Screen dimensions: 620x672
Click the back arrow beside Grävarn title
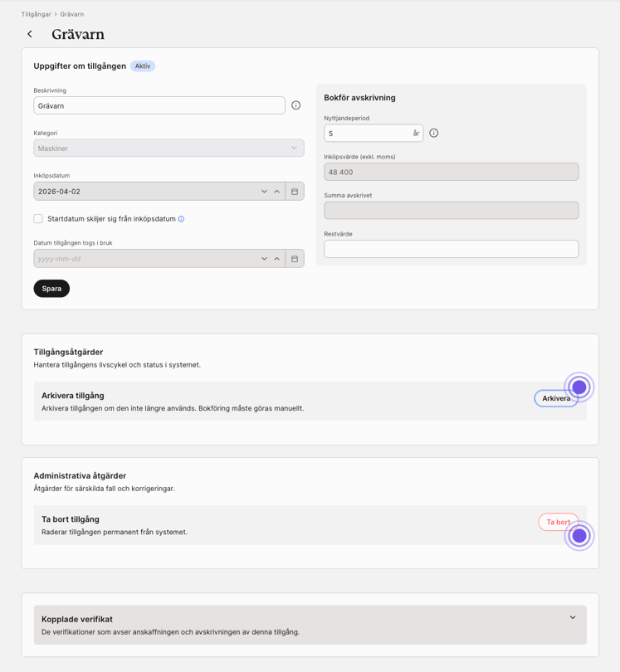[x=30, y=34]
